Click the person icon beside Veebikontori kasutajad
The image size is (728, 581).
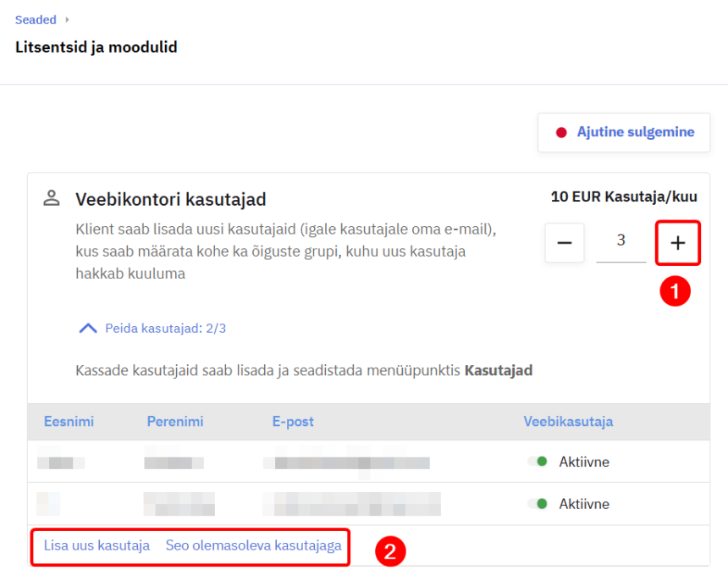[x=52, y=199]
